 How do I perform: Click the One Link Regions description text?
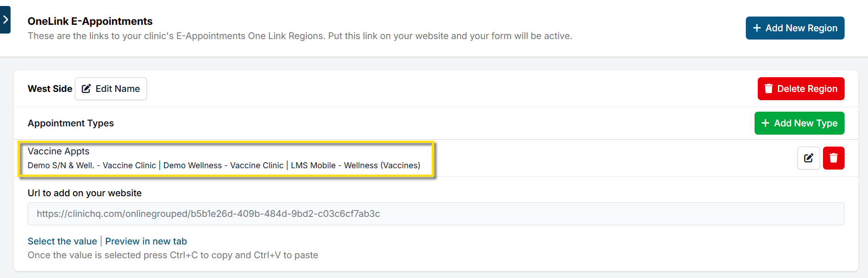(299, 36)
